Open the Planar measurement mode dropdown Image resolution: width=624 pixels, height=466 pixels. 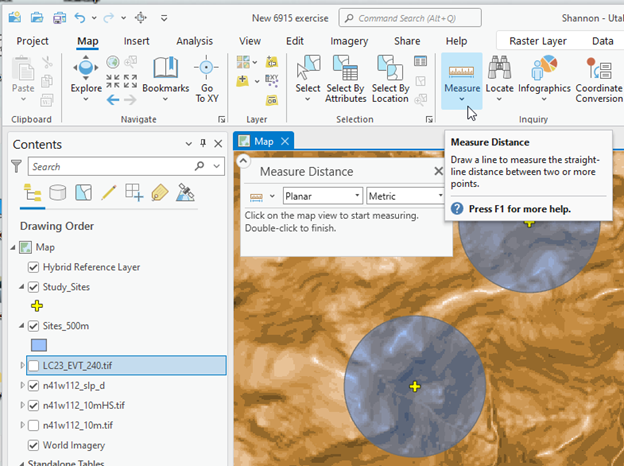coord(322,195)
